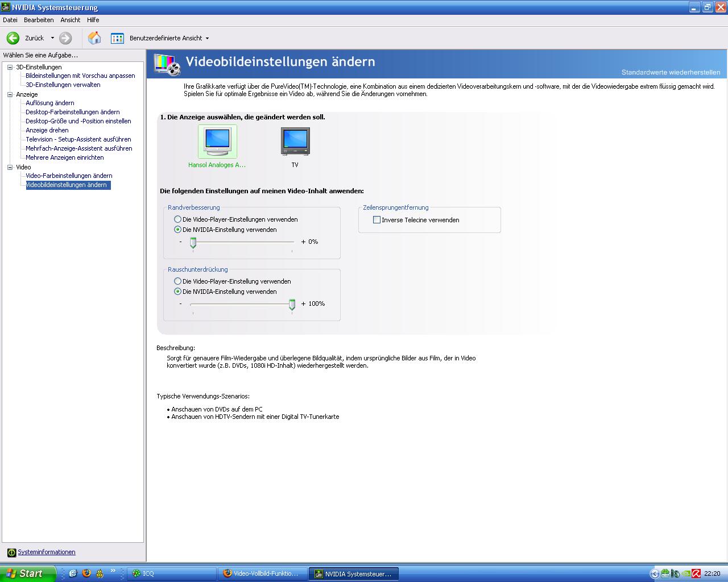728x582 pixels.
Task: Open Desktop-Größe und -Position einstellen
Action: click(x=78, y=121)
